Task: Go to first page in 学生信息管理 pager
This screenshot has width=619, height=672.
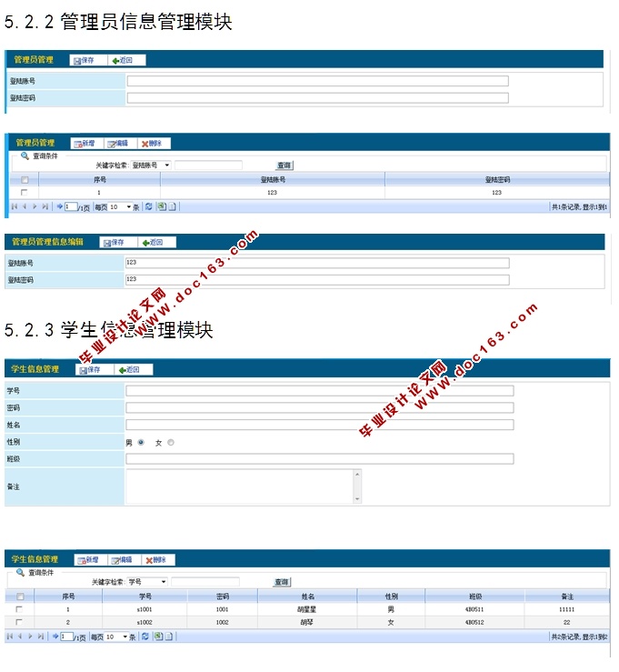Action: 10,637
